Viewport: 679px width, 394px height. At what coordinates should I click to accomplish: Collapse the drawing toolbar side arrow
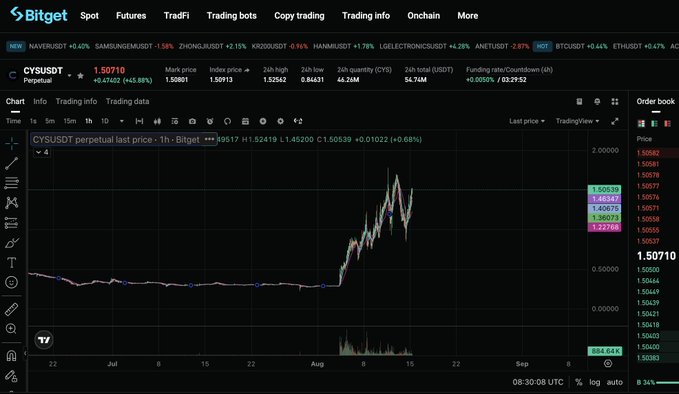click(25, 353)
